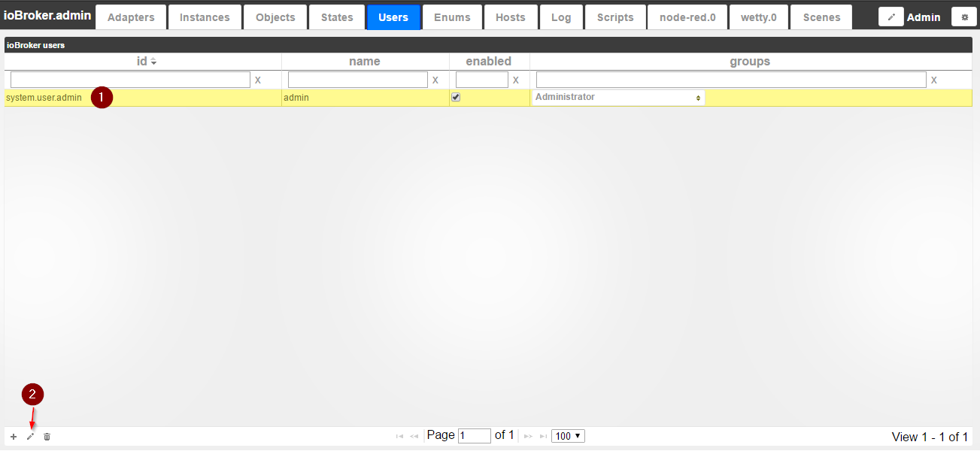Click the edit user pencil icon

point(31,437)
